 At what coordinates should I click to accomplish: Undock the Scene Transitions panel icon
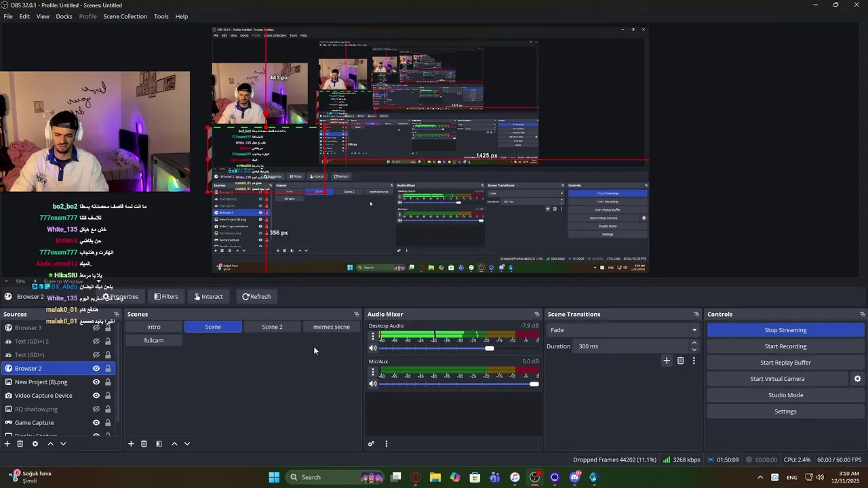tap(696, 314)
